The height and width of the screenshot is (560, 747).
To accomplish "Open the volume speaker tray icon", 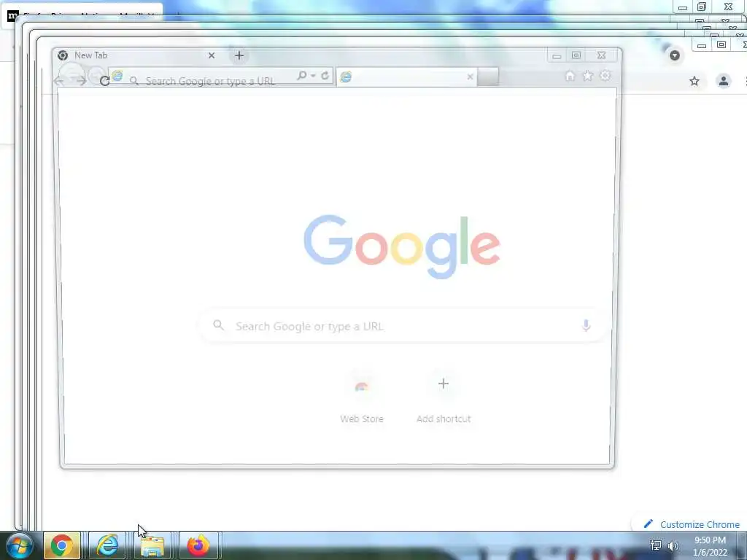I will (x=673, y=545).
